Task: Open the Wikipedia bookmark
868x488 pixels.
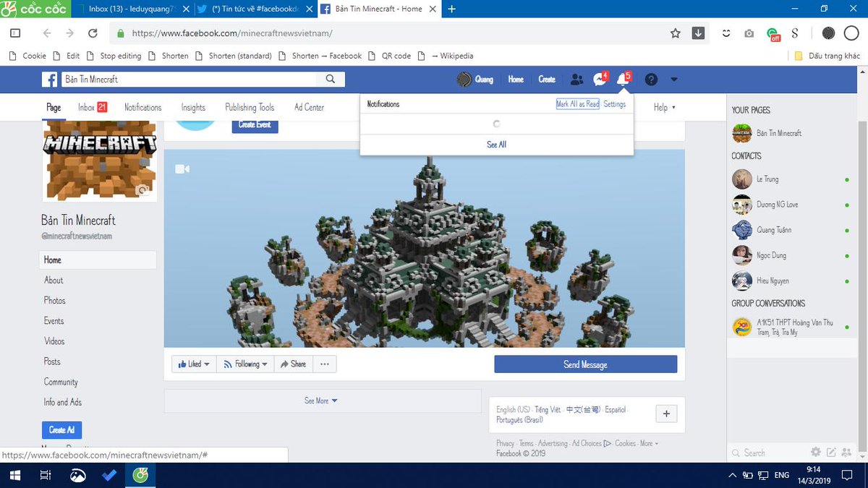Action: [447, 56]
